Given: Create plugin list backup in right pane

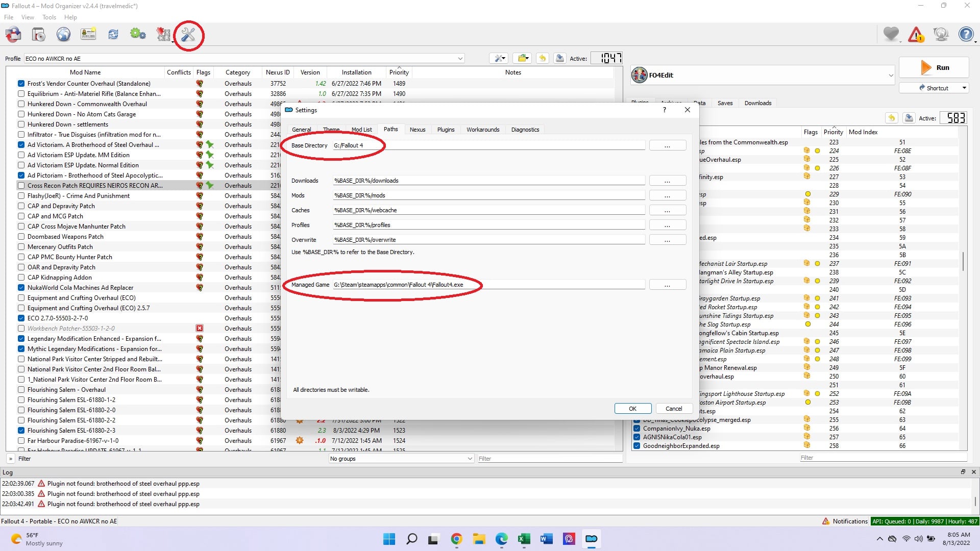Looking at the screenshot, I should [909, 118].
